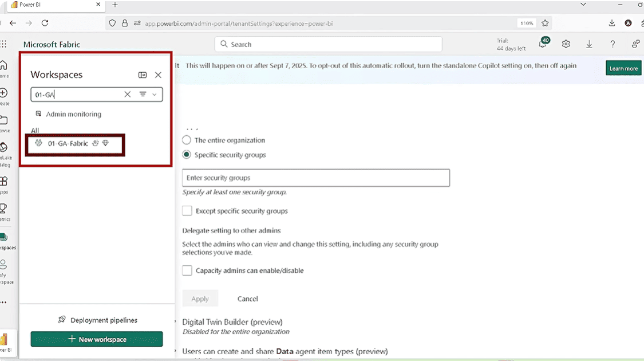Select Specific security groups option
Image resolution: width=644 pixels, height=361 pixels.
[187, 155]
